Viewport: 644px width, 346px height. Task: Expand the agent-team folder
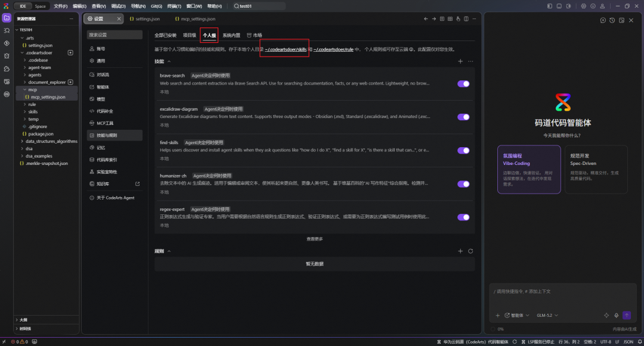pos(39,68)
